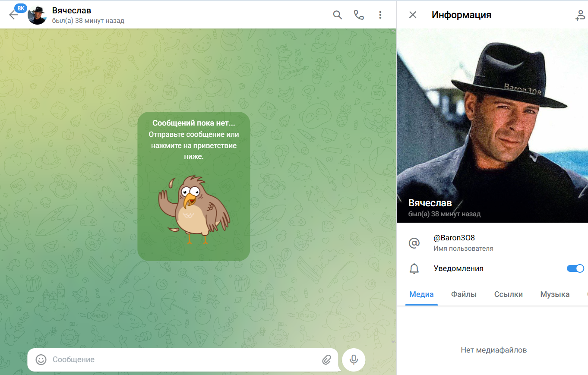Open the three-dot more options menu
Image resolution: width=588 pixels, height=375 pixels.
[380, 15]
